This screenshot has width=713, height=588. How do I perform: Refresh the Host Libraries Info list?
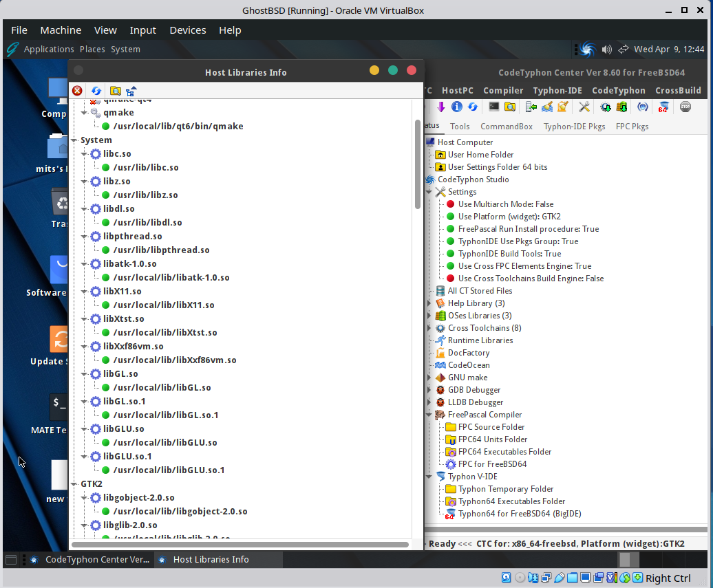click(x=96, y=91)
